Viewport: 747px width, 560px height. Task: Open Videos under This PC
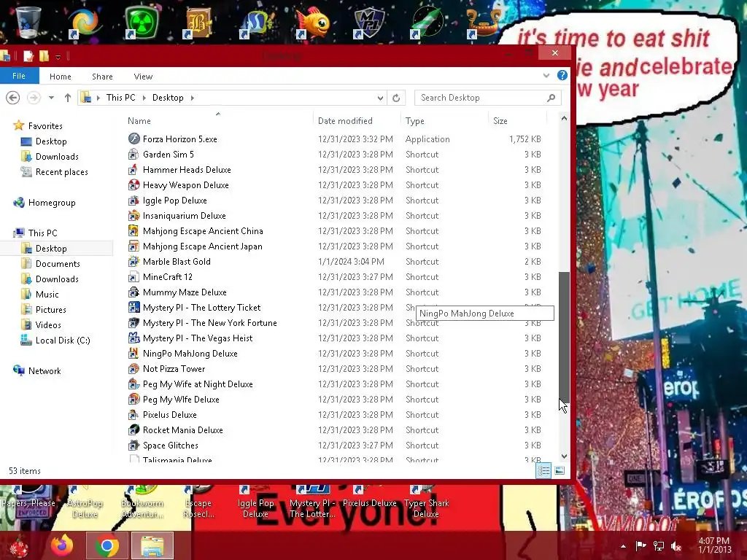48,324
